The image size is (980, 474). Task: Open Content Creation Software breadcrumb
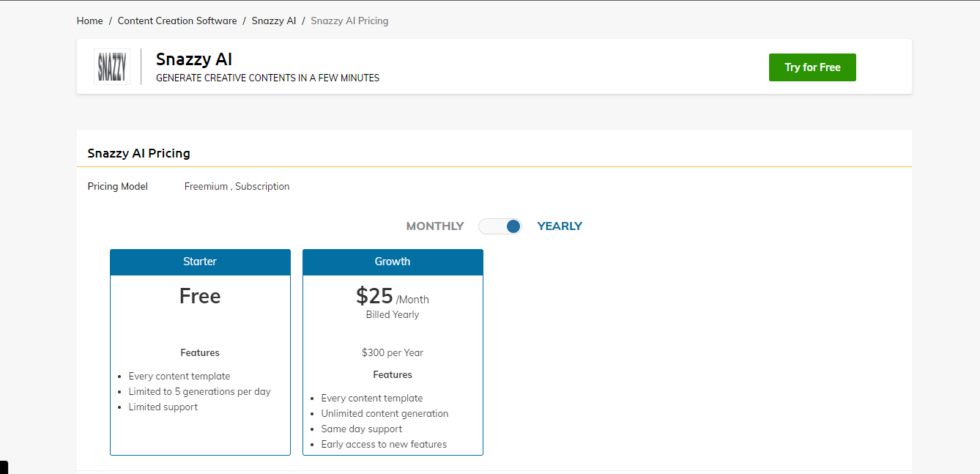pos(177,21)
